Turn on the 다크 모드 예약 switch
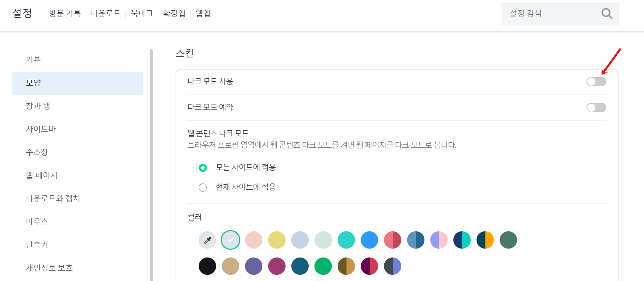644x281 pixels. (x=596, y=108)
